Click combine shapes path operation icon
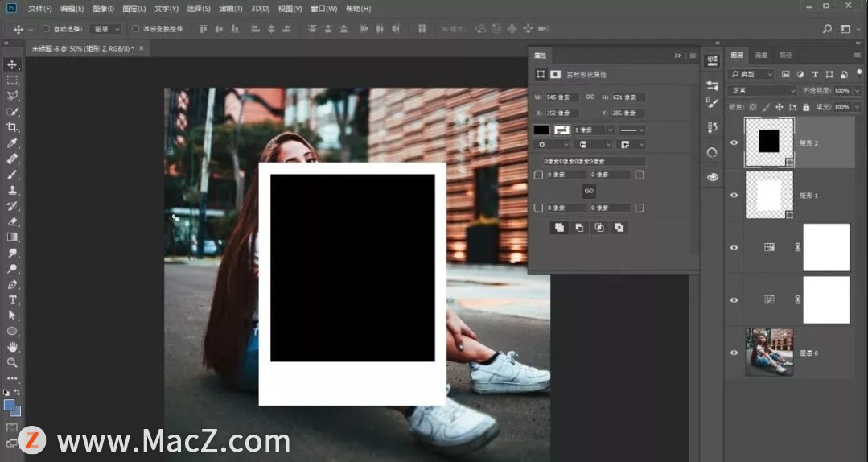The width and height of the screenshot is (868, 462). 559,228
